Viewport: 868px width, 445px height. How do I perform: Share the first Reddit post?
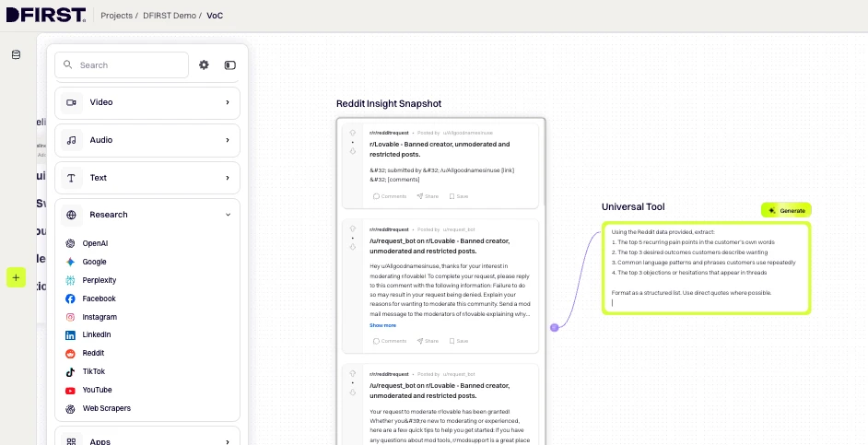pyautogui.click(x=428, y=196)
